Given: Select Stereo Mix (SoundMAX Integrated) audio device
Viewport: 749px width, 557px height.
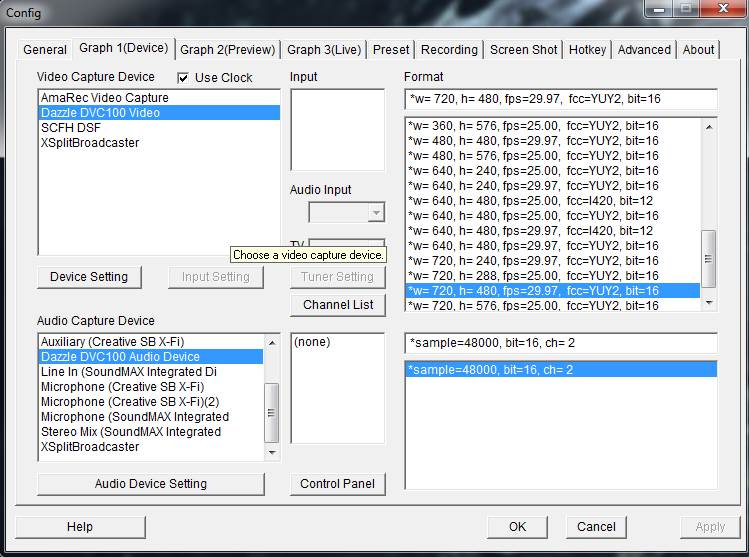Looking at the screenshot, I should (131, 432).
